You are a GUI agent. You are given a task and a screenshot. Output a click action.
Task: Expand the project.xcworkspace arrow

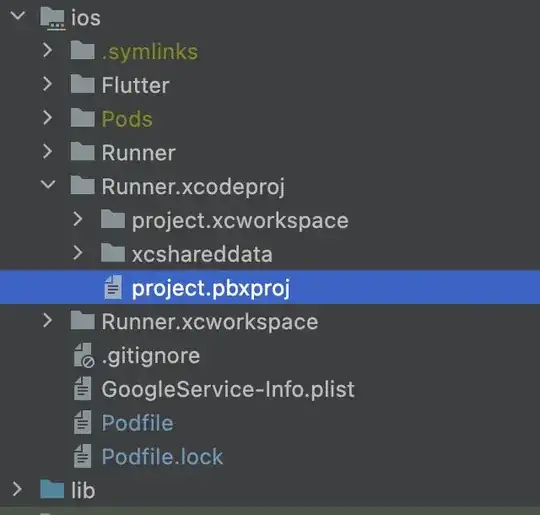(78, 219)
